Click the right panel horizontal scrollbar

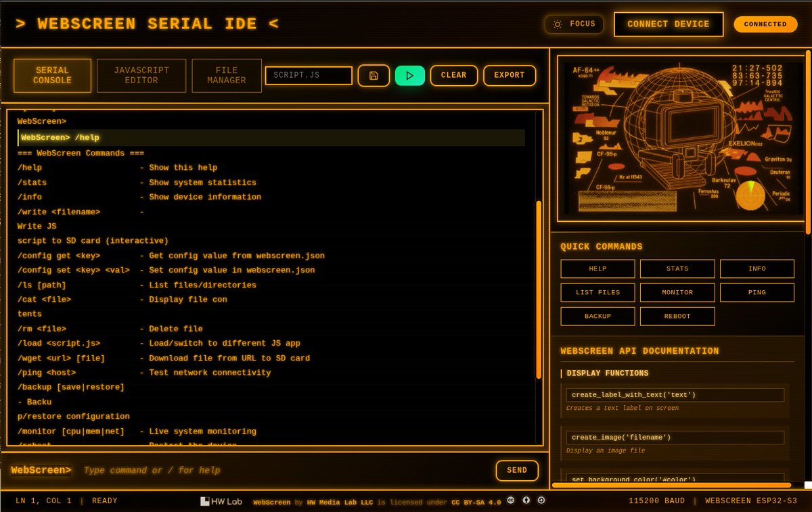[x=672, y=485]
